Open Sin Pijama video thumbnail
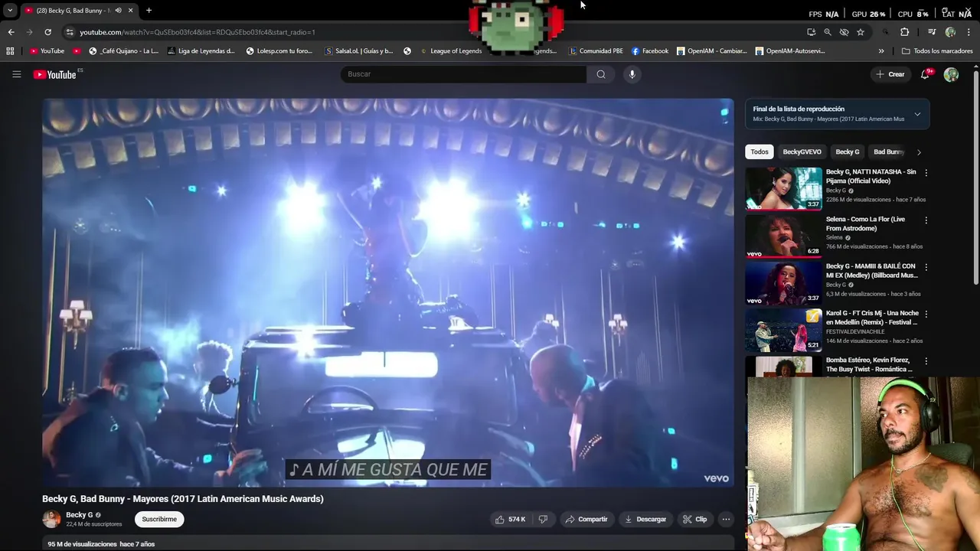This screenshot has width=980, height=551. (783, 188)
